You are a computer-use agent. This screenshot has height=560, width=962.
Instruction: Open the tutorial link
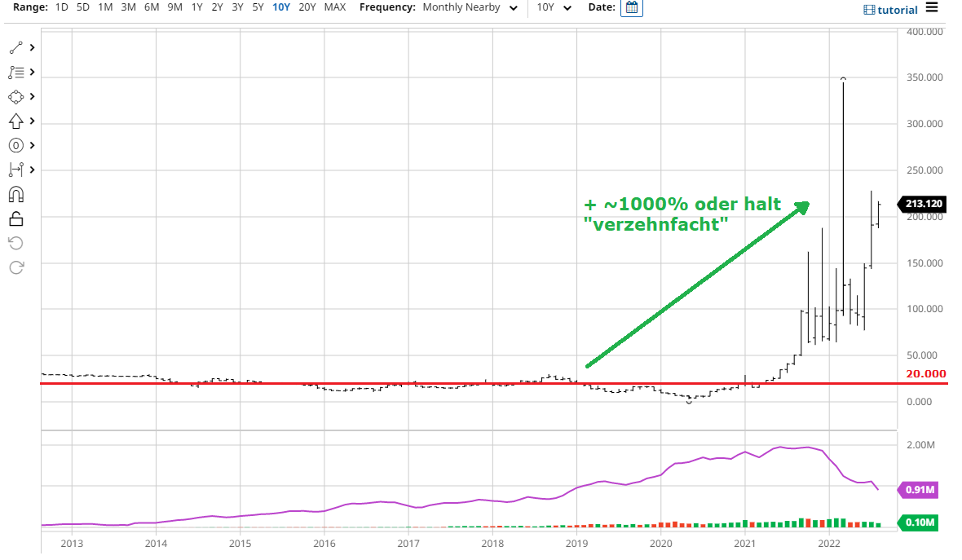[890, 10]
